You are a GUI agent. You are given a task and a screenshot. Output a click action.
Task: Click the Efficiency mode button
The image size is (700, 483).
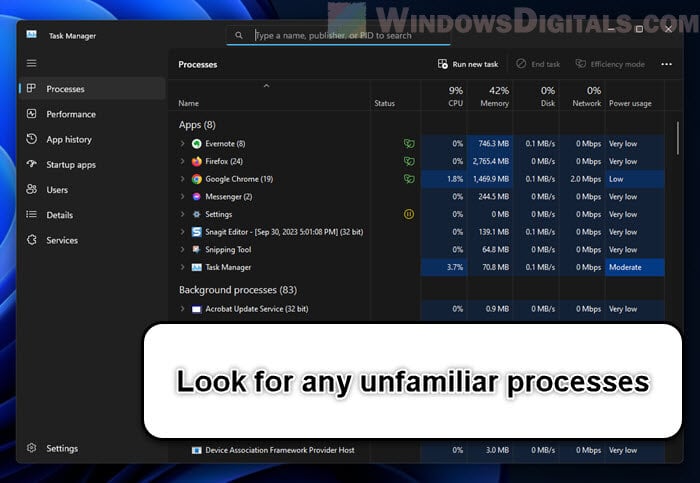610,64
